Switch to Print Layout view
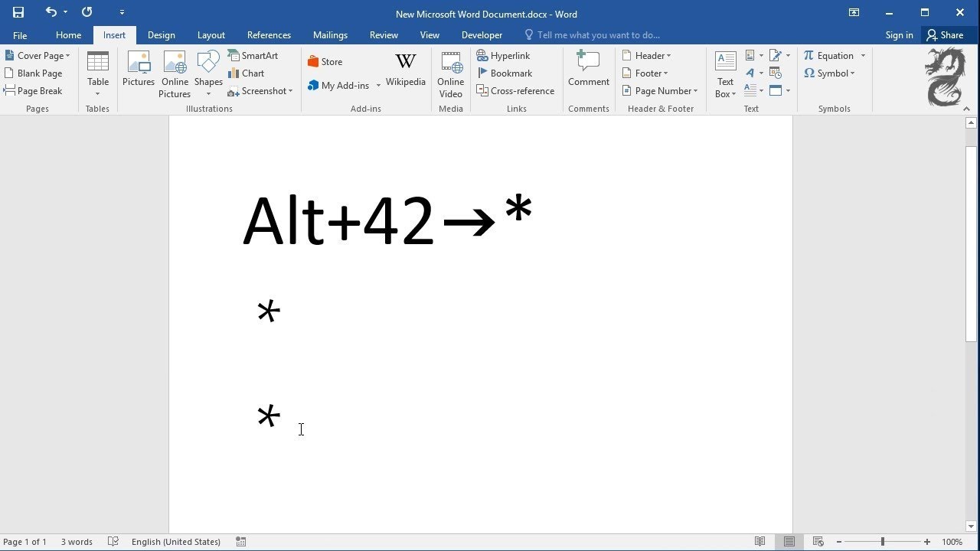Screen dimensions: 980x551 [789, 542]
